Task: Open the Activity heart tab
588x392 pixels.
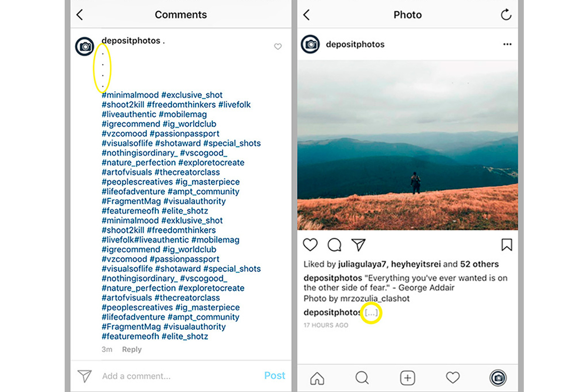Action: coord(453,378)
